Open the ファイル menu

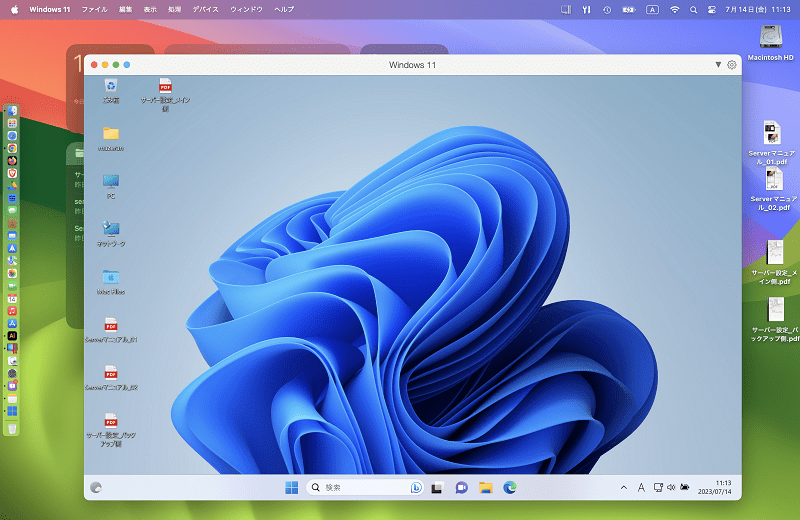click(x=94, y=9)
